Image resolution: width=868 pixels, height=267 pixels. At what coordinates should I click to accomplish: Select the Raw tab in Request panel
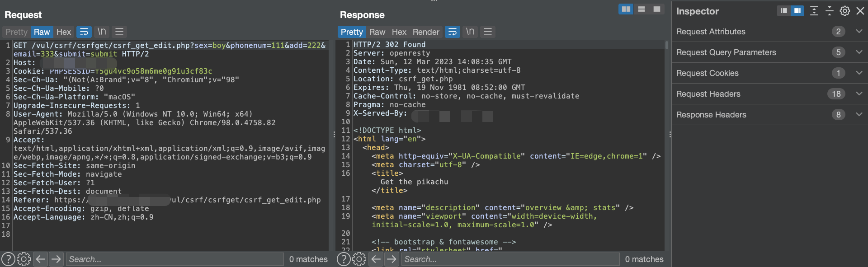click(42, 32)
